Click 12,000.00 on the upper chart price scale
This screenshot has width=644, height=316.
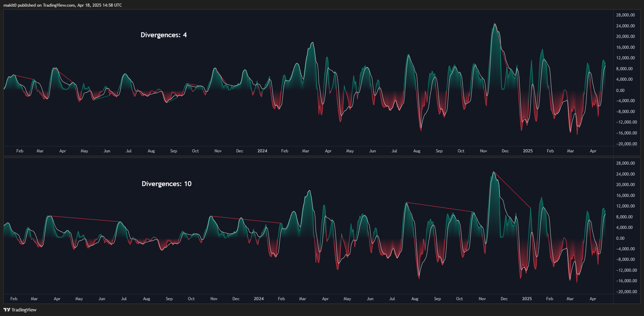625,58
